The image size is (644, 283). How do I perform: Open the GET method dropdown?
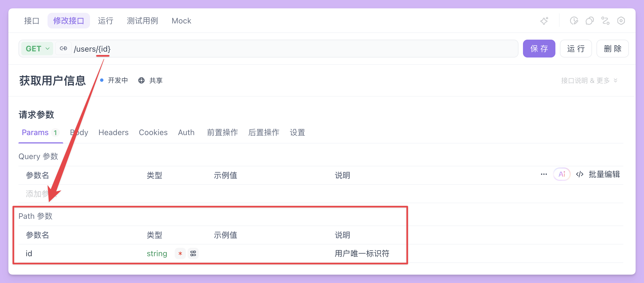[37, 49]
